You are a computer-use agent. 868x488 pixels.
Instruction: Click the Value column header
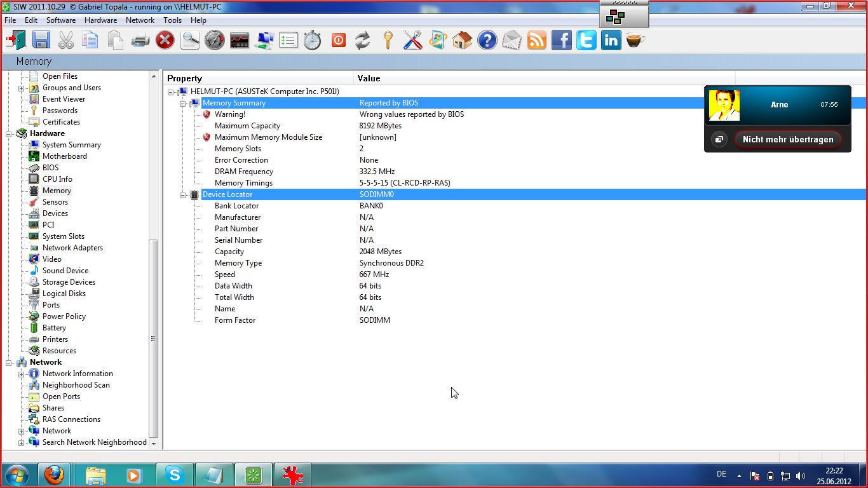coord(545,78)
